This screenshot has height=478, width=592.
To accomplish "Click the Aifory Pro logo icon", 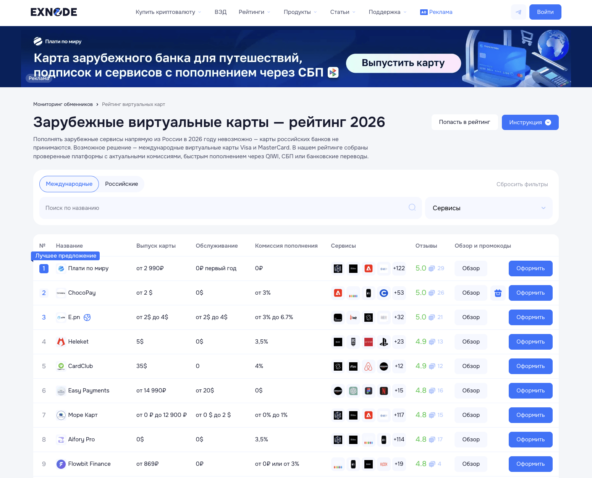I will click(61, 439).
